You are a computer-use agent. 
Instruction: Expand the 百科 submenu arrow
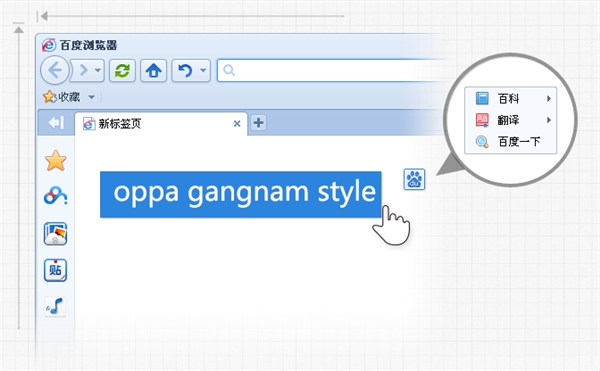(x=549, y=99)
